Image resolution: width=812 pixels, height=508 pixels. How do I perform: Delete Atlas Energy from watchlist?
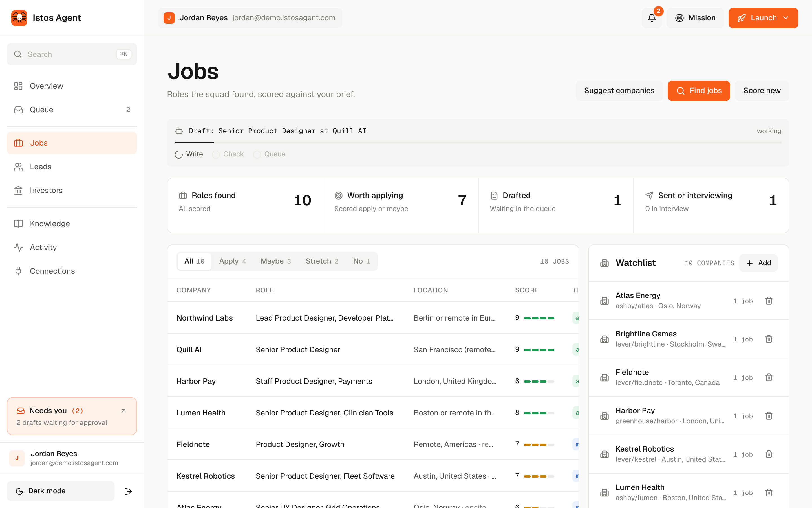769,301
